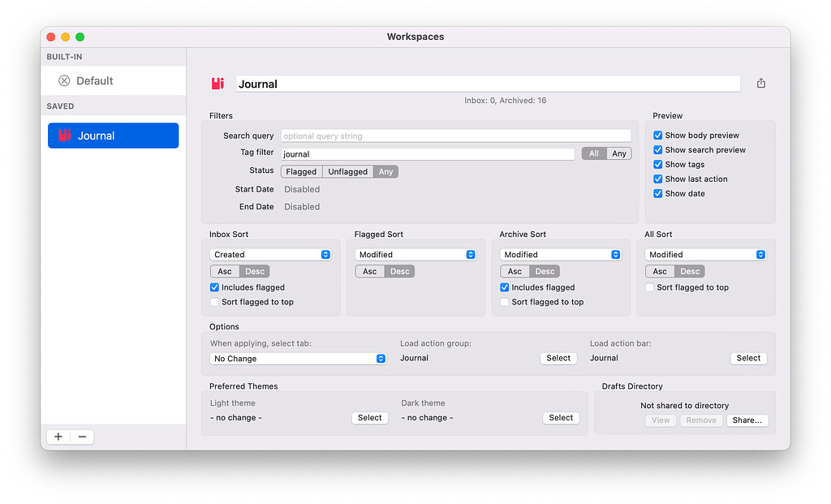Click Select beside the Journal action group
The height and width of the screenshot is (504, 831).
click(x=558, y=358)
